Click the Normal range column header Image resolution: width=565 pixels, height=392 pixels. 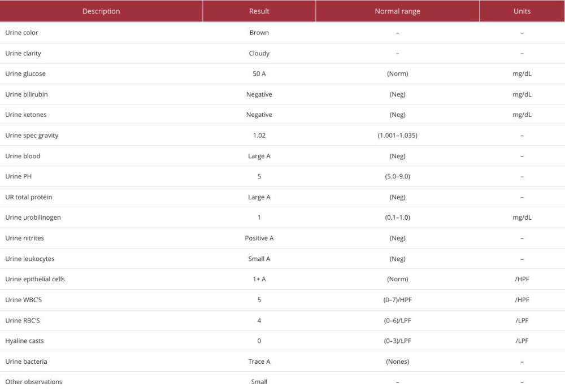[x=397, y=11]
